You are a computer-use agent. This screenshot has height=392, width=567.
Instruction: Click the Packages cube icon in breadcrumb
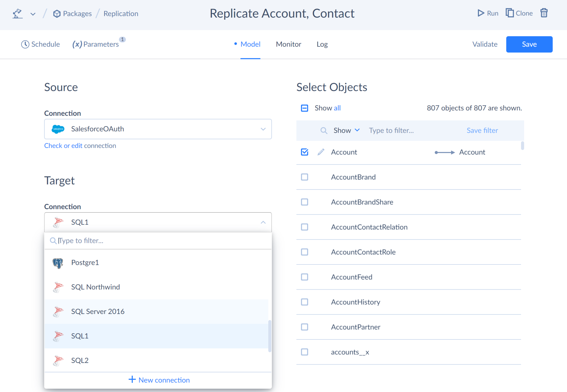[x=57, y=14]
